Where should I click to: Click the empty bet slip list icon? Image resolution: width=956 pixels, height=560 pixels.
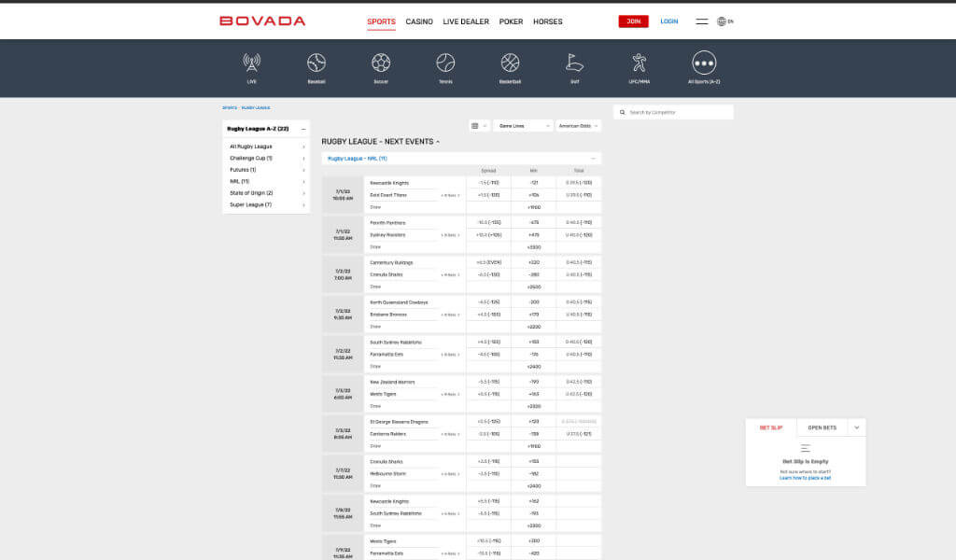[x=806, y=448]
